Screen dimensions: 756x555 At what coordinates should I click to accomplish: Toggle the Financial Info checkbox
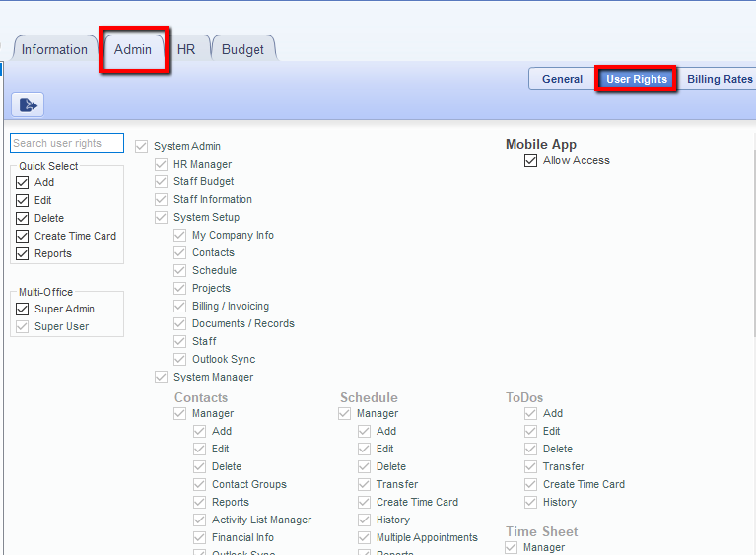(x=200, y=537)
